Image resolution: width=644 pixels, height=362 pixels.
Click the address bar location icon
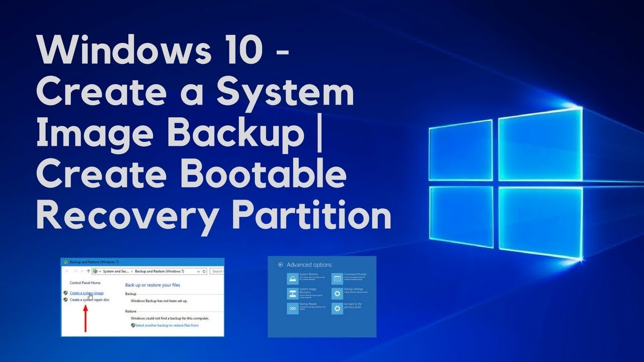point(95,271)
